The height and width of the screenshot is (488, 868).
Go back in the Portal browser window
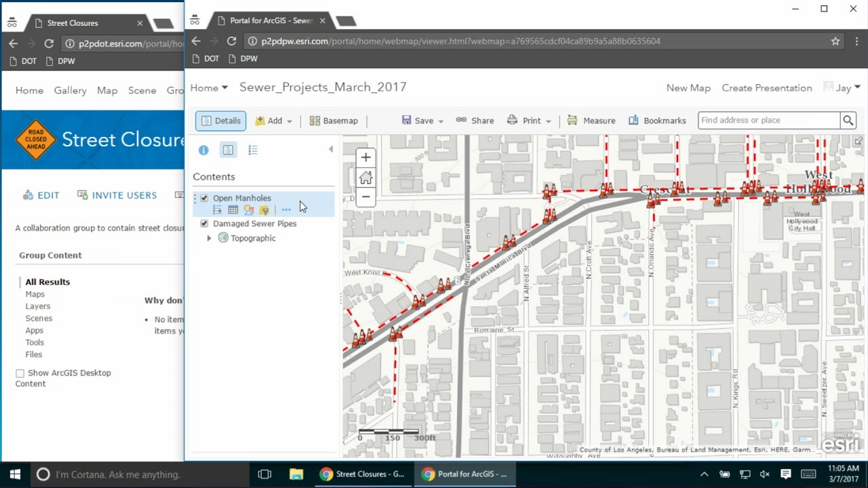pos(196,41)
